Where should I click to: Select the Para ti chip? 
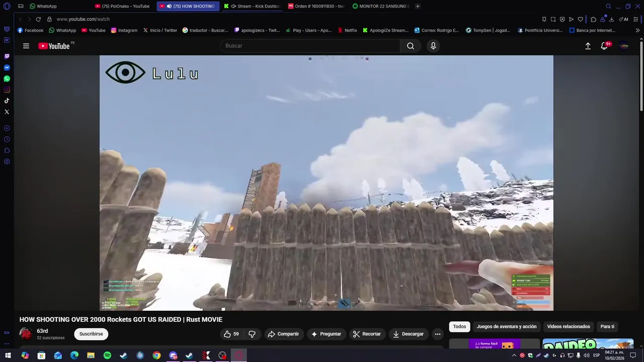(607, 327)
